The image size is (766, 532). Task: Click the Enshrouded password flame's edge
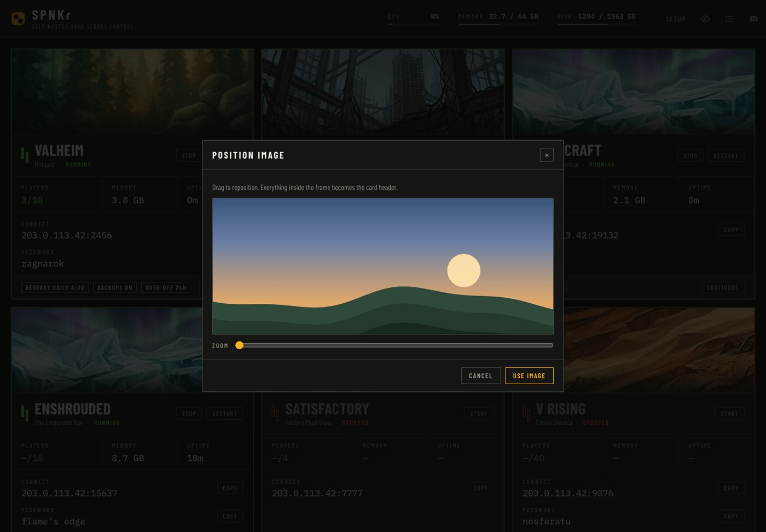click(53, 522)
